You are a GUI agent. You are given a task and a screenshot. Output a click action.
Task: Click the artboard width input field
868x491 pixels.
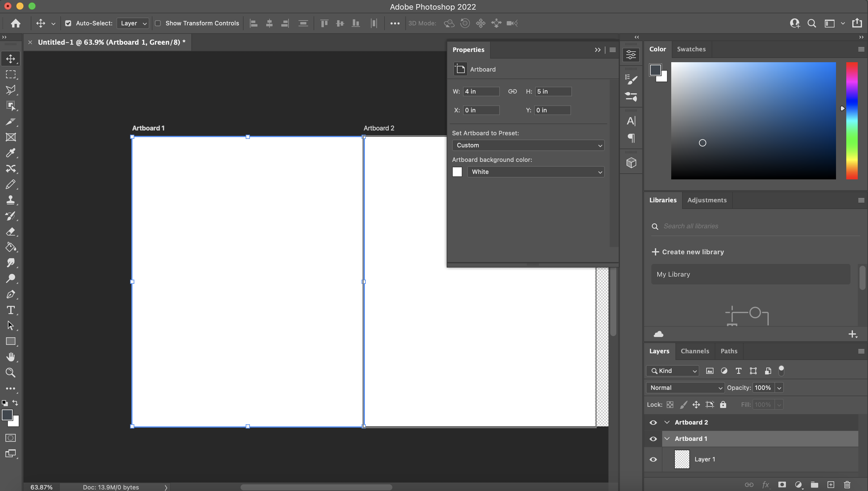click(481, 91)
